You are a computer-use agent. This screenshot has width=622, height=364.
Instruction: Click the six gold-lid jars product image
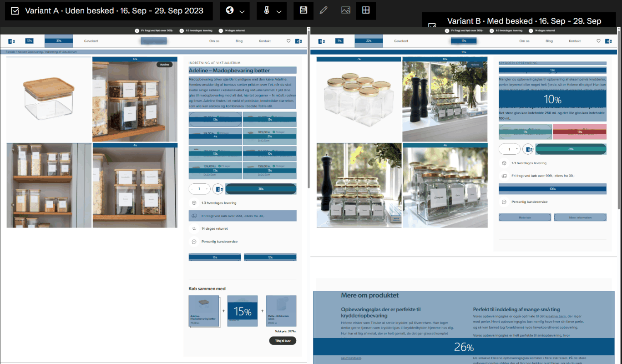pos(359,99)
